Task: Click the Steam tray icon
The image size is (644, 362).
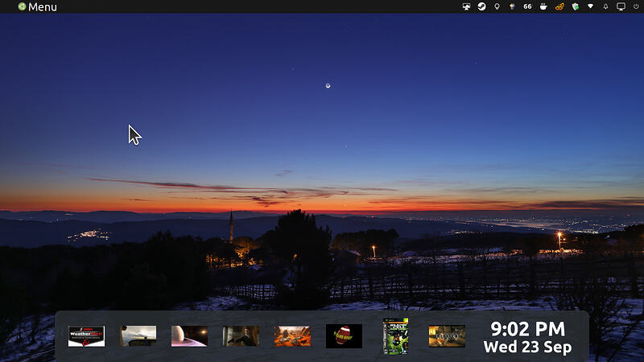Action: pyautogui.click(x=481, y=6)
